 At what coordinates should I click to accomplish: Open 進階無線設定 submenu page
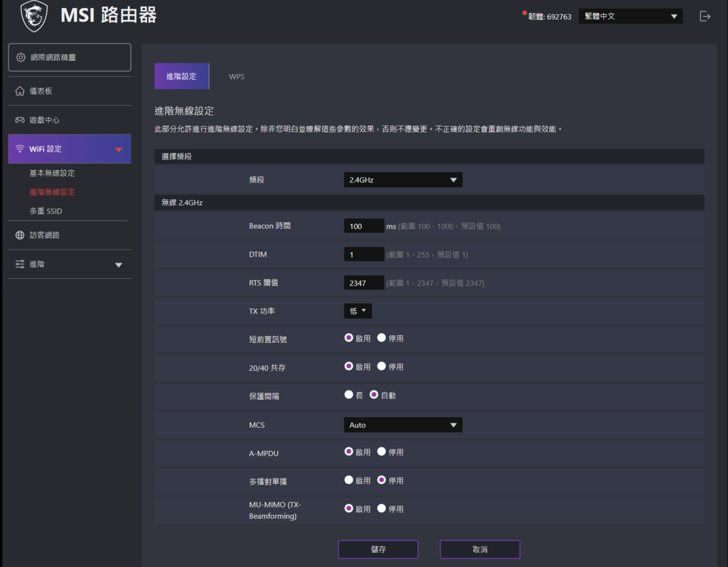click(x=52, y=192)
